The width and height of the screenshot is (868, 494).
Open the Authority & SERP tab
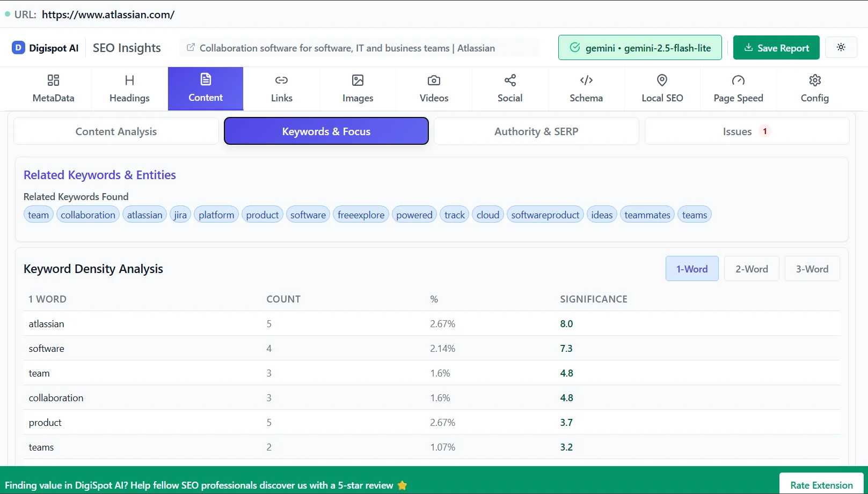tap(536, 131)
